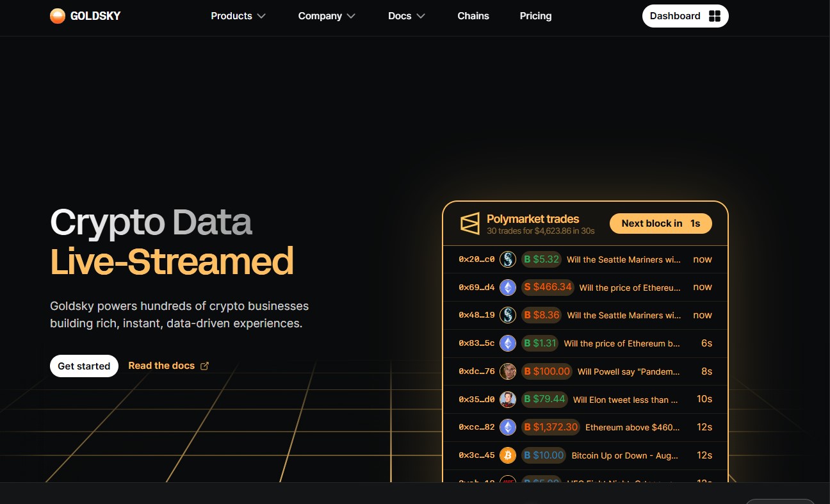Click address 0xcc…82
The height and width of the screenshot is (504, 830).
pos(476,427)
